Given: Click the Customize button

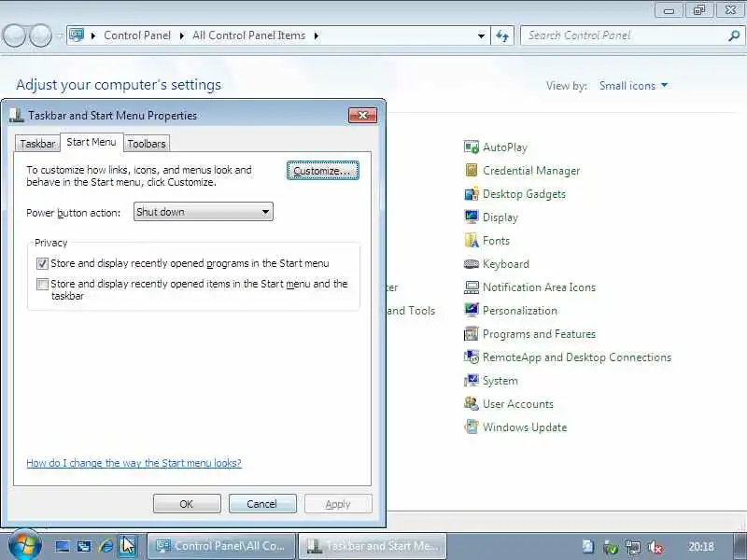Looking at the screenshot, I should [323, 171].
